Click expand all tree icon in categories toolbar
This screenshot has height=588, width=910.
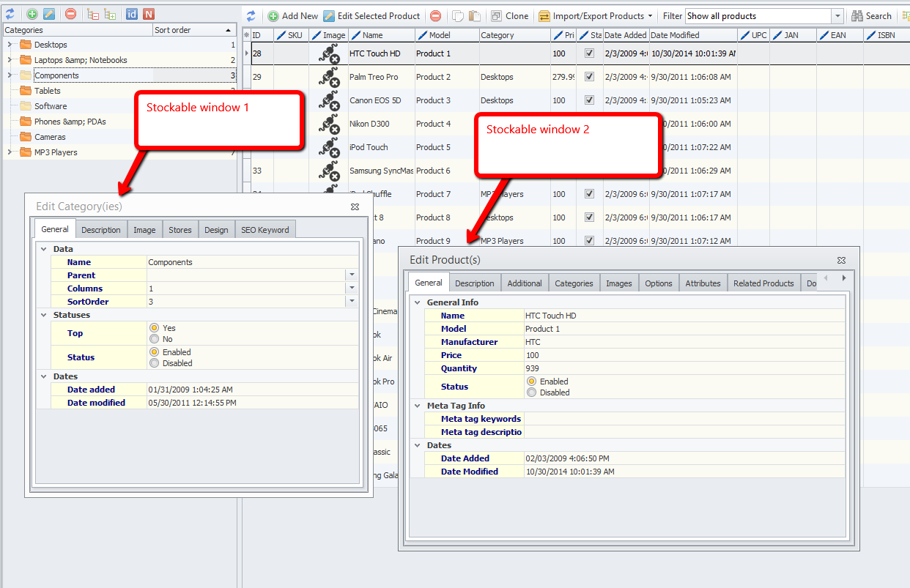click(x=110, y=14)
